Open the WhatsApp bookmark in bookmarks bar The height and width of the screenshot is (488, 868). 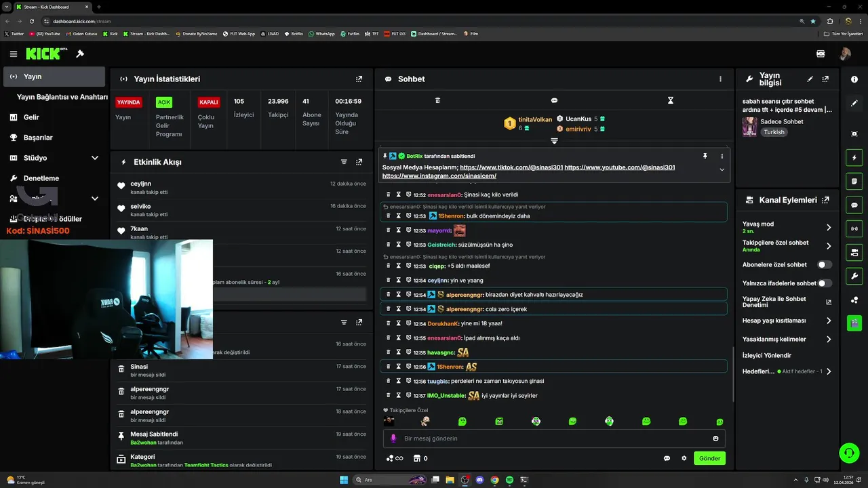321,33
